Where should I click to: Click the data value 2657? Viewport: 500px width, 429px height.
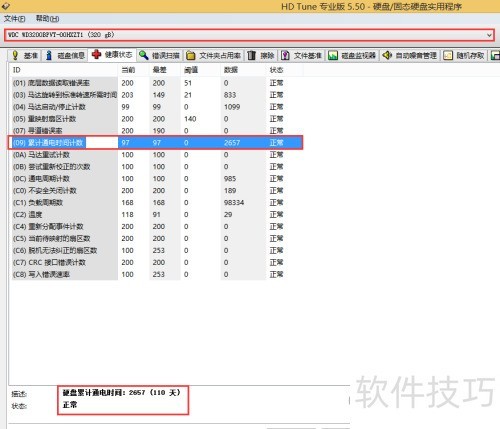click(232, 143)
